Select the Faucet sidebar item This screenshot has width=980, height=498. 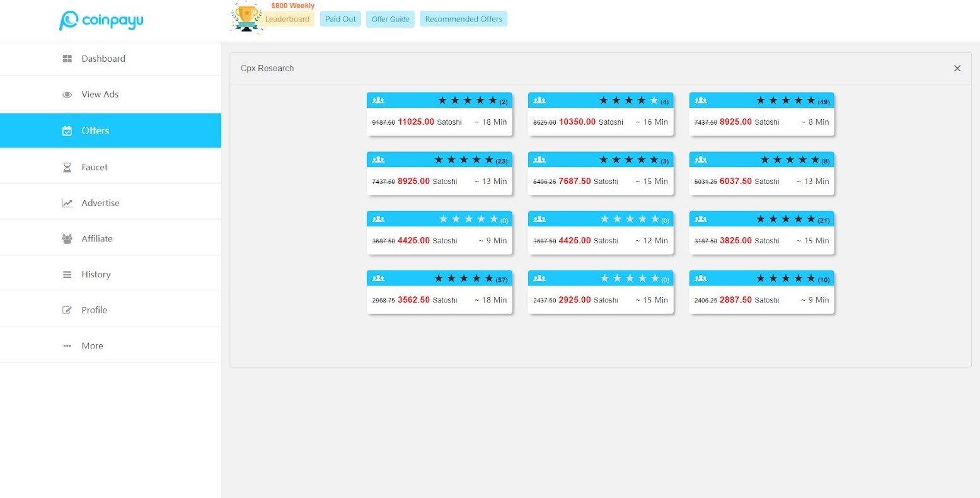110,167
